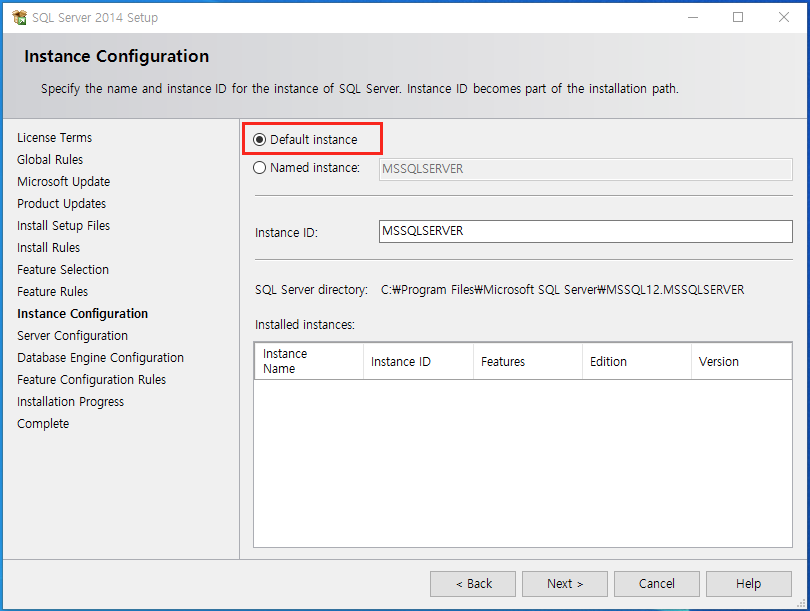Click the SQL Server Setup title bar icon
The image size is (810, 611).
pyautogui.click(x=19, y=18)
